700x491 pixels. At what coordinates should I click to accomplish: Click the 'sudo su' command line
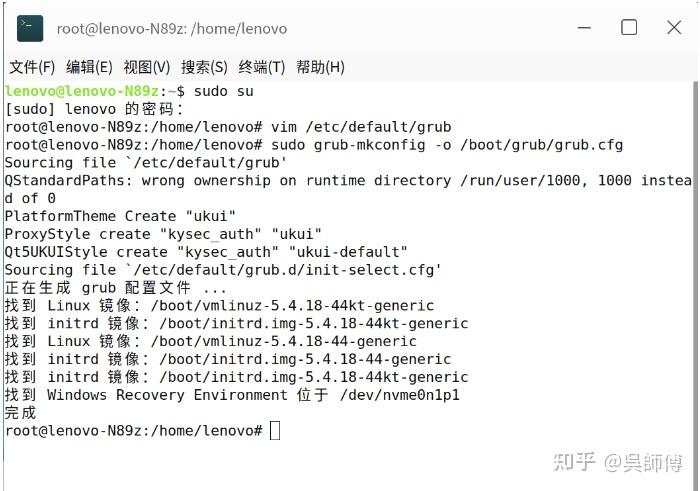(129, 91)
